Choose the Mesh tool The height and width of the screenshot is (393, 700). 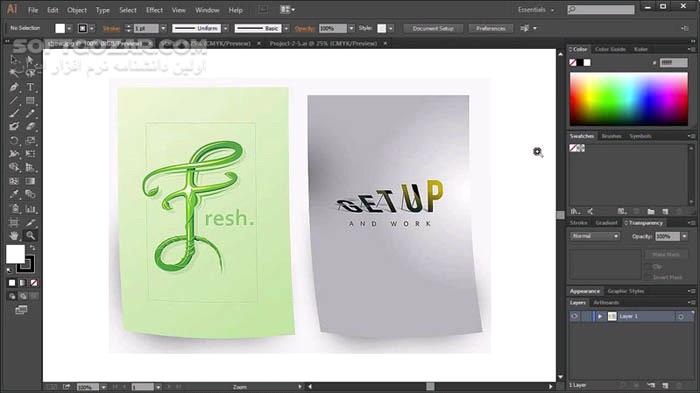(14, 181)
